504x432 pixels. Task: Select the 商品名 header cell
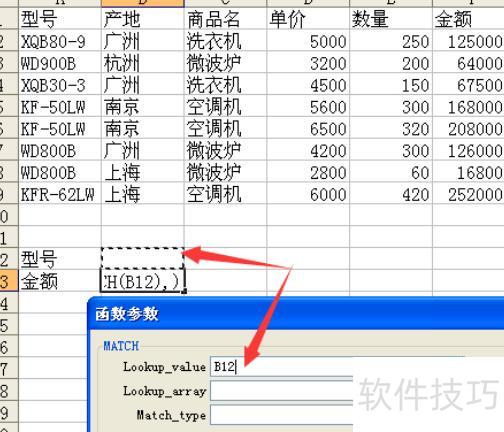(225, 18)
